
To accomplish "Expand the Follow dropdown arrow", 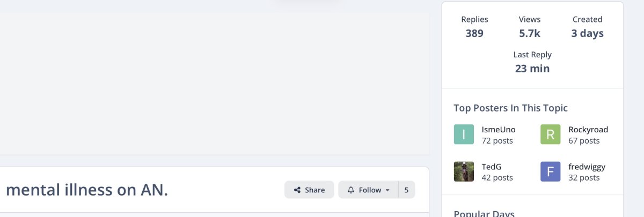I will point(387,190).
